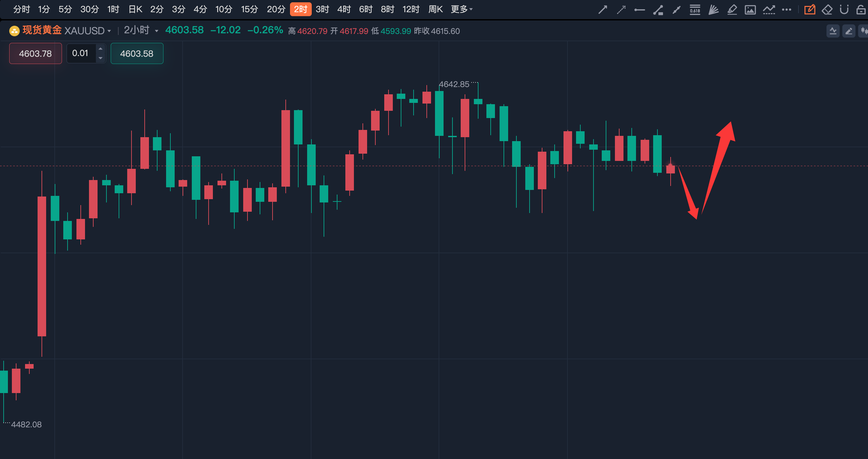Viewport: 868px width, 459px height.
Task: Select the horizontal ray line tool
Action: click(639, 10)
